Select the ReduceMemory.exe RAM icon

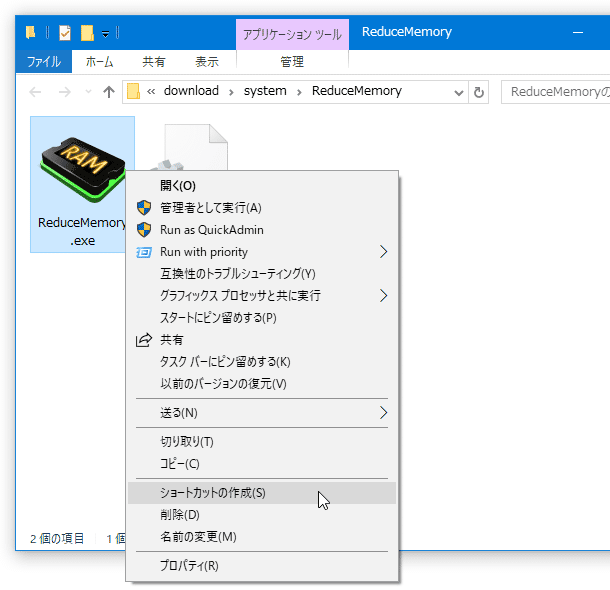[x=83, y=170]
